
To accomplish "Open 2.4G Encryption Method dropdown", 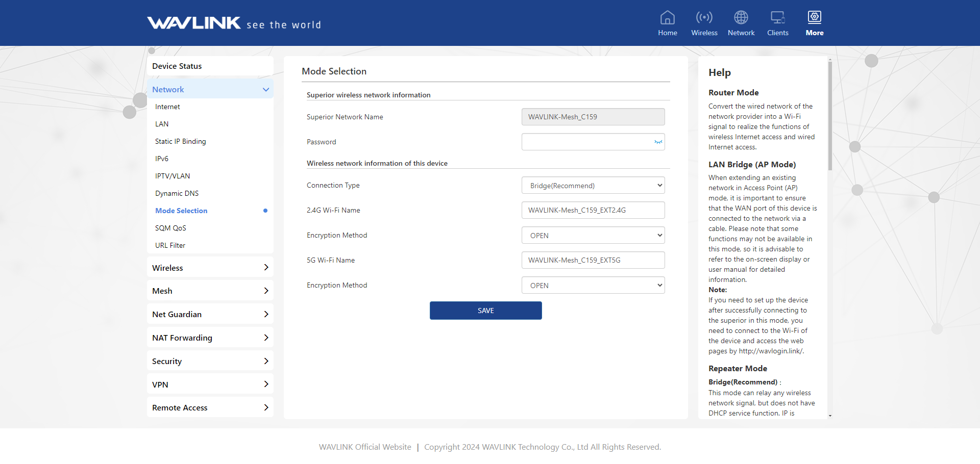I will click(x=593, y=236).
